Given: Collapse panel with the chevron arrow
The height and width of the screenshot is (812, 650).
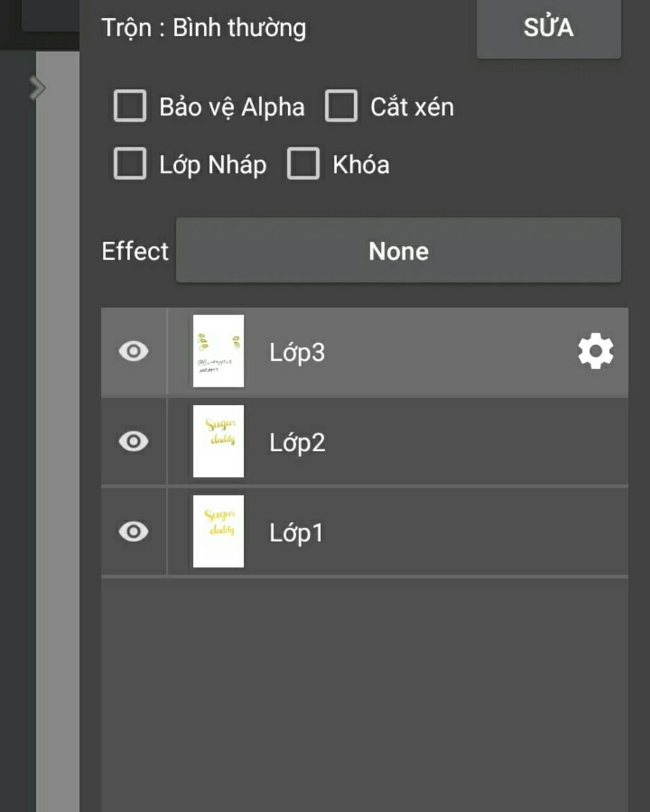Looking at the screenshot, I should point(37,88).
